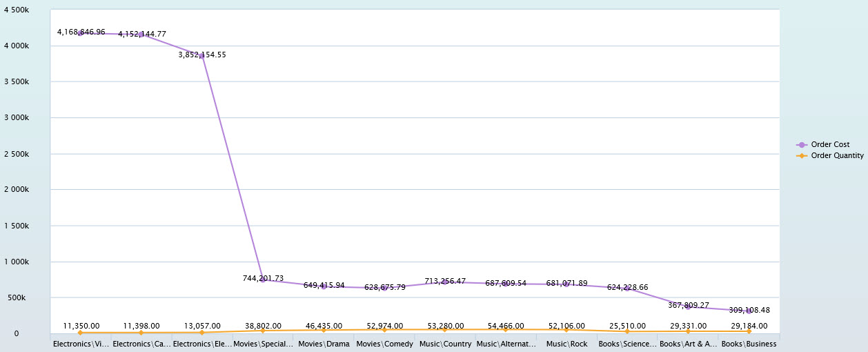
Task: Click the orange Order Quantity legend marker
Action: pyautogui.click(x=801, y=156)
